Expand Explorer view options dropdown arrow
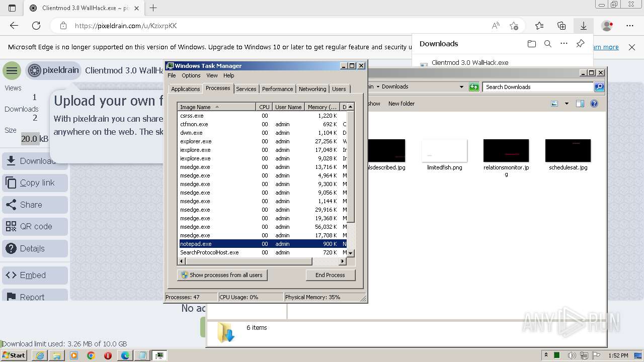 (x=567, y=104)
